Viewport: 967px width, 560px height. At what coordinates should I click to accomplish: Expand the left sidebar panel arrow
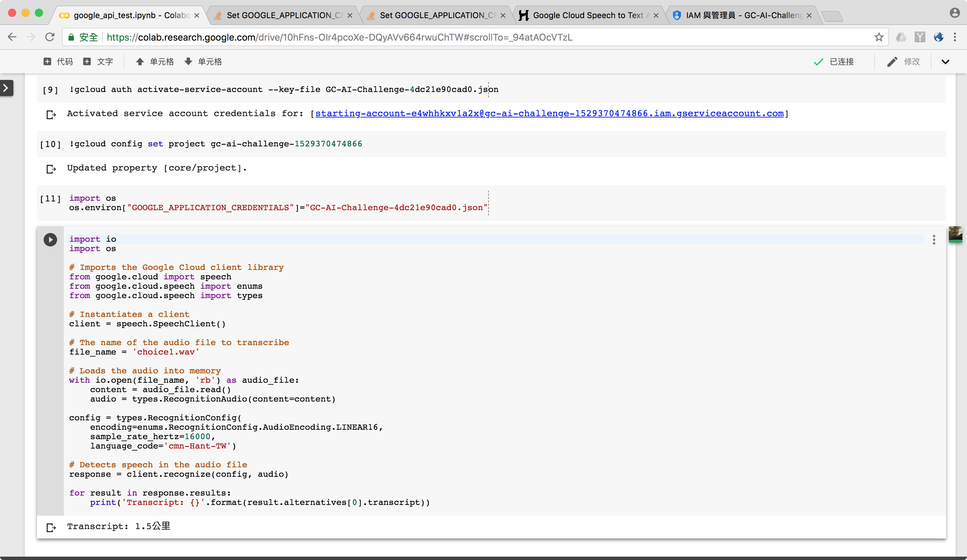6,88
